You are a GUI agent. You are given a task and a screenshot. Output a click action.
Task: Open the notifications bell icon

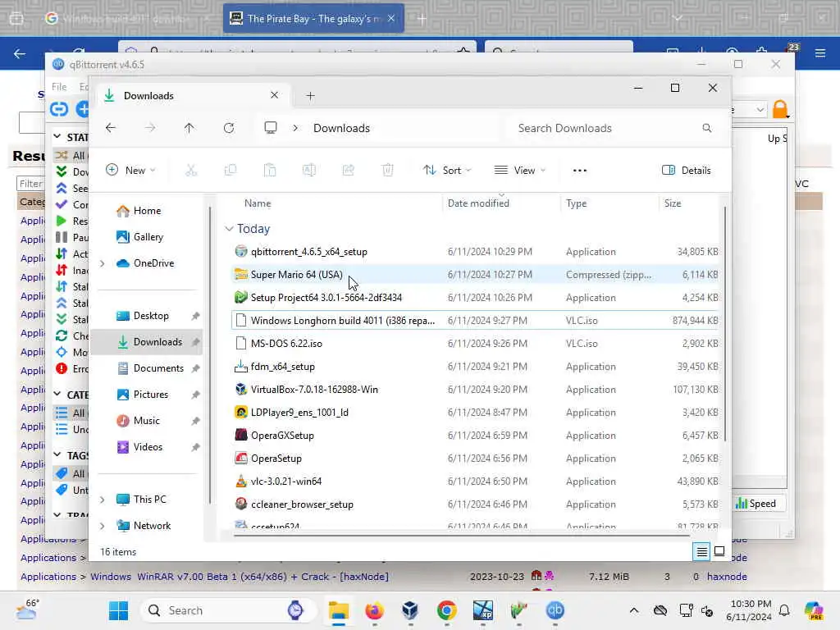[784, 610]
